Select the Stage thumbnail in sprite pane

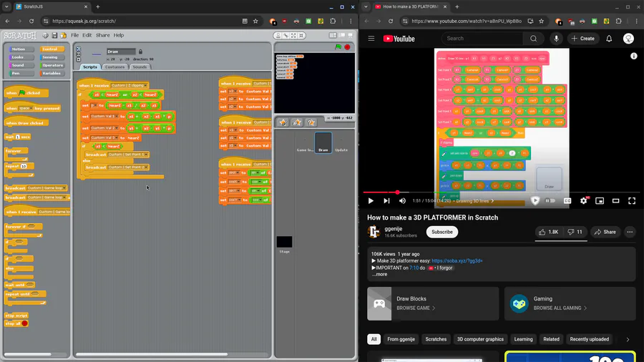(284, 242)
